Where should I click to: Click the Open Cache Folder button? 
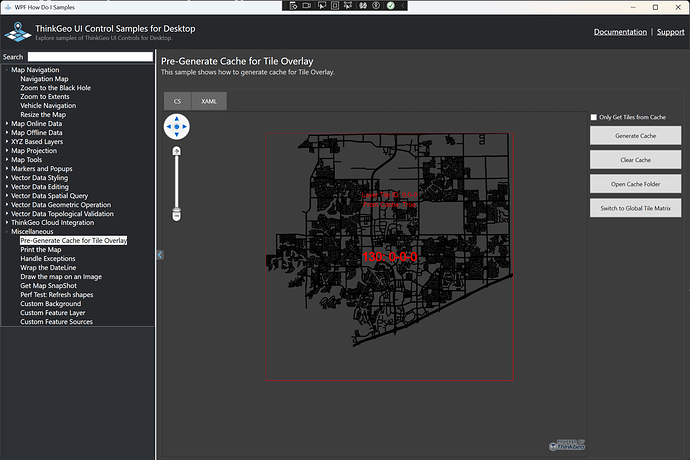click(x=635, y=184)
